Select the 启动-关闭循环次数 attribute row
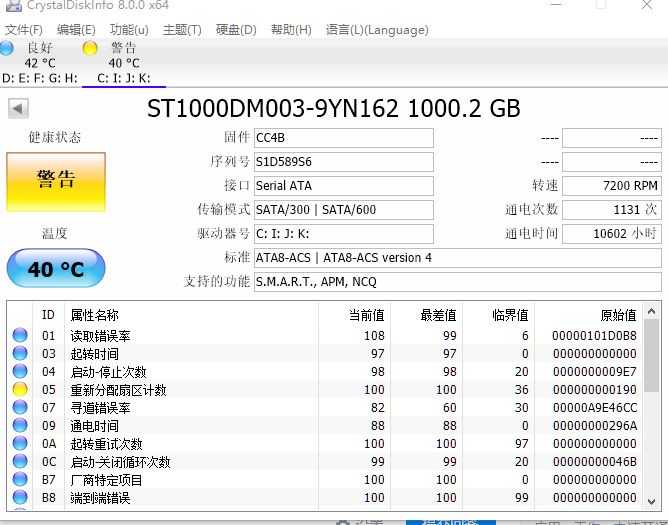Viewport: 668px width, 525px height. click(325, 462)
